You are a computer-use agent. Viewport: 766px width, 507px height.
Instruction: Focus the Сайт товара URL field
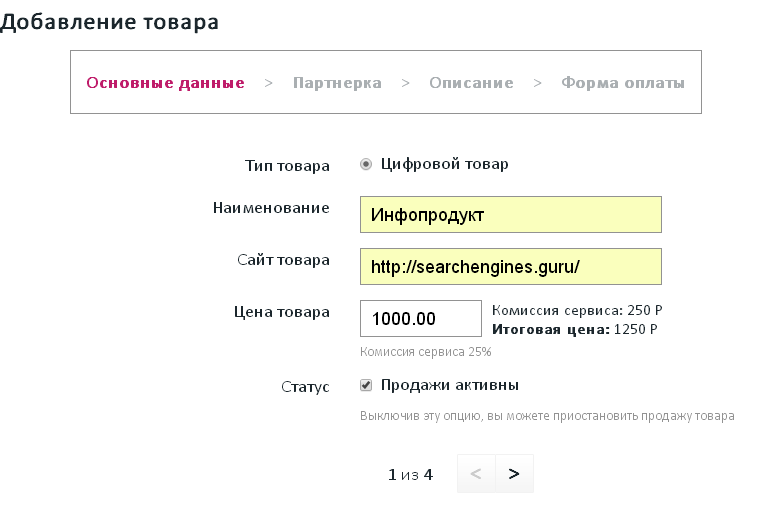click(x=510, y=267)
